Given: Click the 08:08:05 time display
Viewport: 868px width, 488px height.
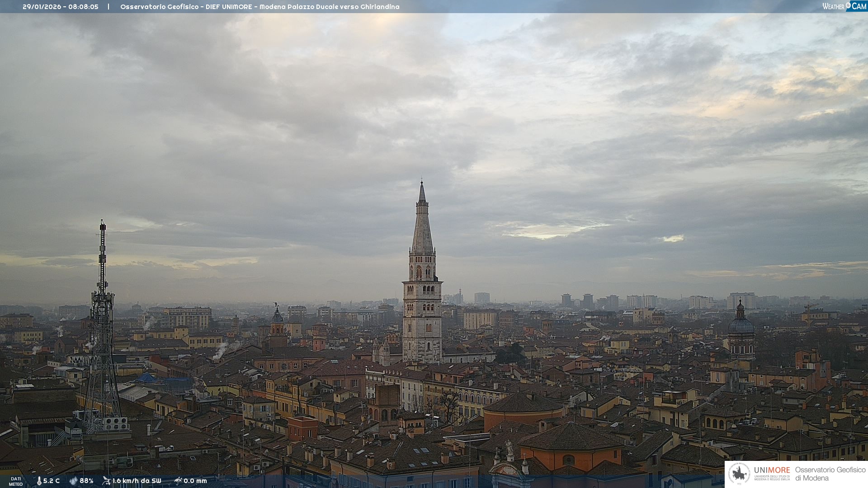Looking at the screenshot, I should coord(84,7).
